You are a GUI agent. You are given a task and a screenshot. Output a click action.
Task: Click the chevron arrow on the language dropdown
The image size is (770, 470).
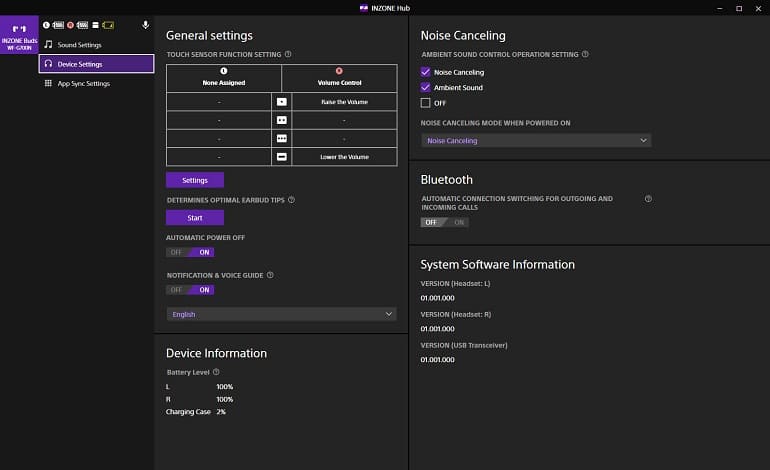[x=389, y=314]
